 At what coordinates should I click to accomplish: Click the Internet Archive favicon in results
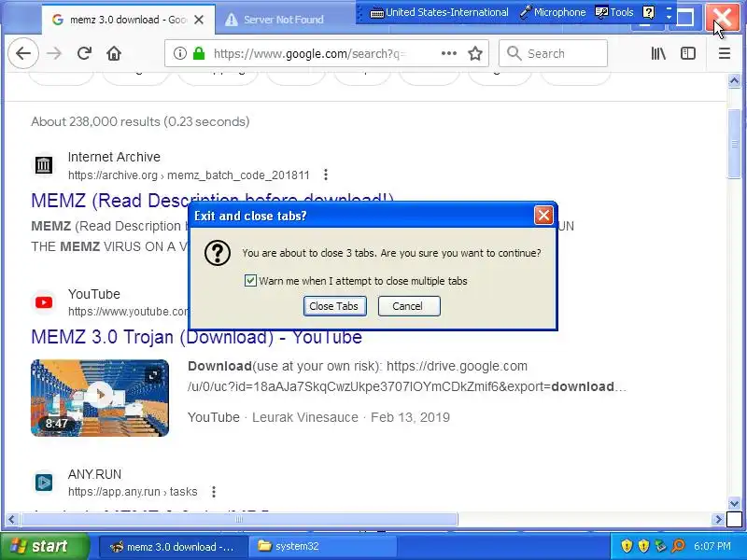[x=43, y=165]
